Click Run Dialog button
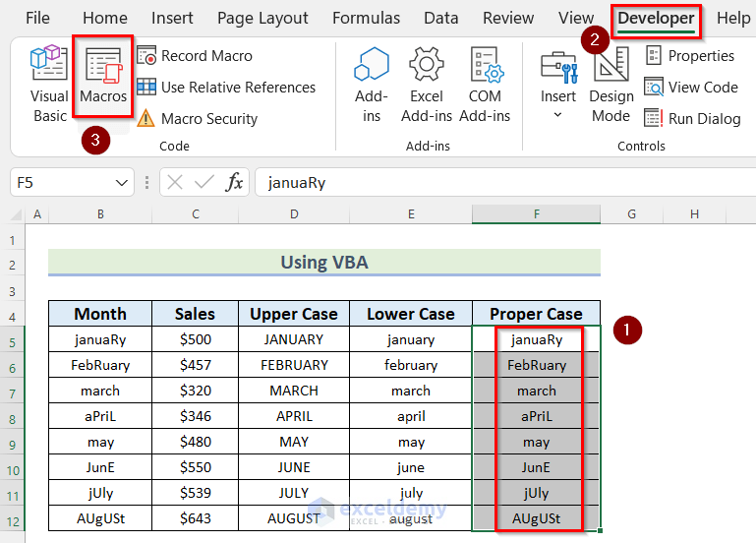The image size is (756, 543). [x=693, y=119]
